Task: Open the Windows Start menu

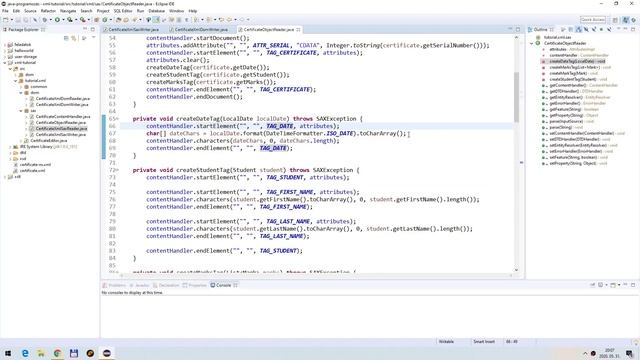Action: [8, 353]
